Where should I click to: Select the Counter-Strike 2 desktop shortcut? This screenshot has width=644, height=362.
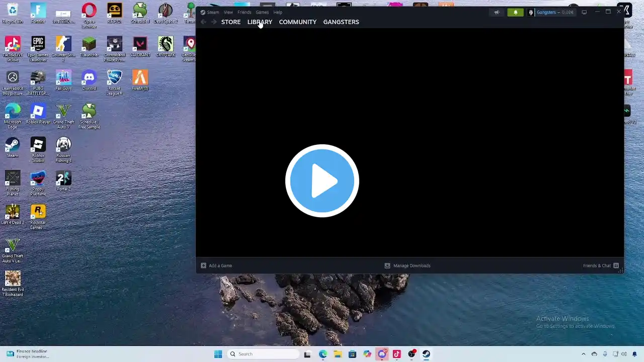(63, 49)
